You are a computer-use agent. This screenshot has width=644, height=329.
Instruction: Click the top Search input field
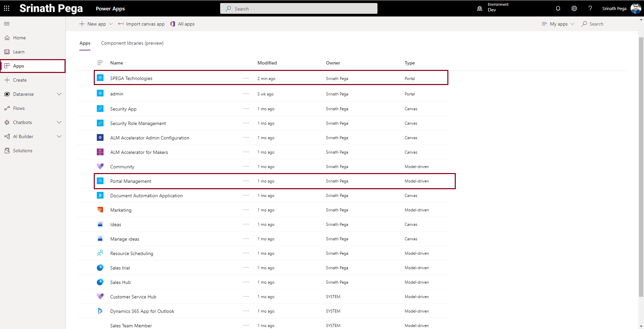(x=298, y=9)
